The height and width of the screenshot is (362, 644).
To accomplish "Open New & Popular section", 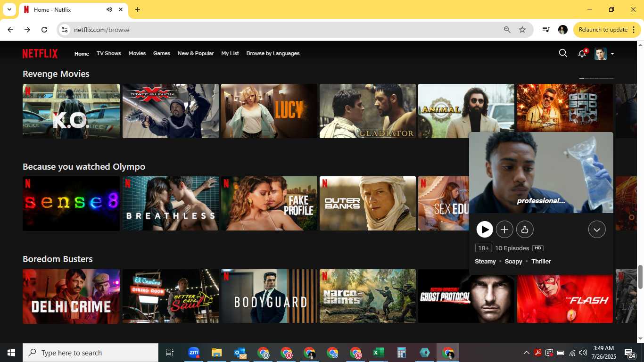I will 196,53.
